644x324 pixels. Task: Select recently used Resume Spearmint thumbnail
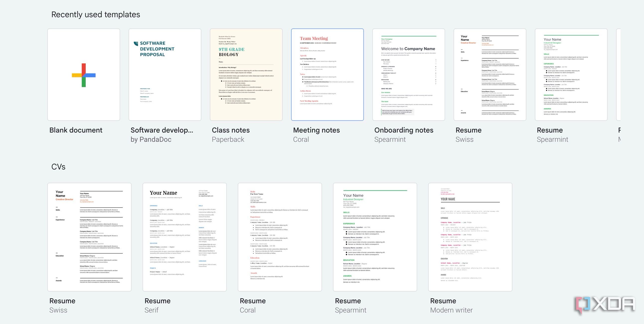pyautogui.click(x=571, y=75)
